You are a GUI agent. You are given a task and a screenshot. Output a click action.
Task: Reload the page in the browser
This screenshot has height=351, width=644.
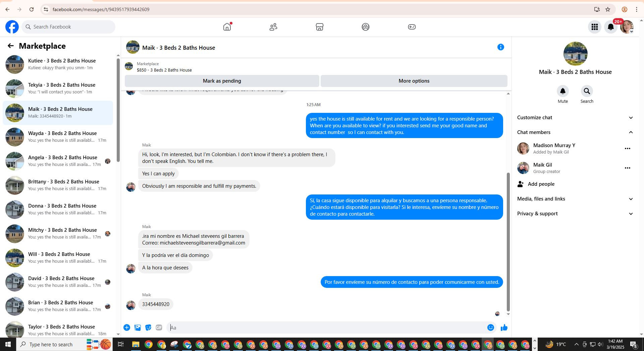click(x=32, y=9)
